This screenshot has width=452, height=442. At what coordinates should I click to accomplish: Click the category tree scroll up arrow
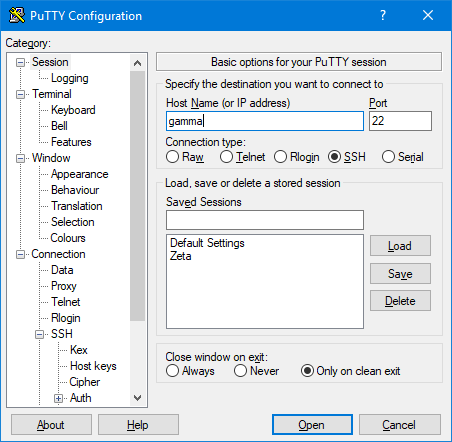coord(137,63)
